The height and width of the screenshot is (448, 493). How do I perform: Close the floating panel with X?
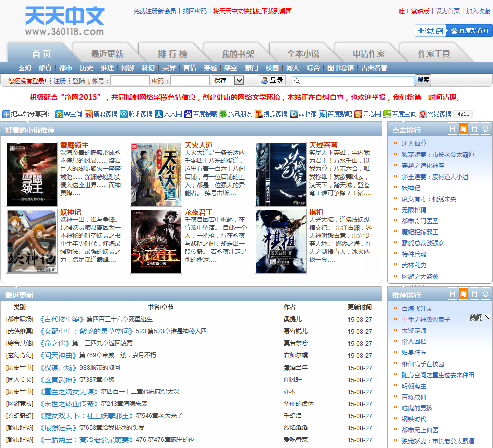[487, 317]
